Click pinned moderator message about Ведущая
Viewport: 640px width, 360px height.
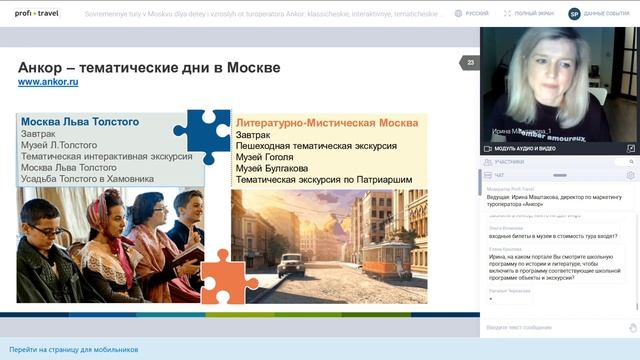[554, 200]
